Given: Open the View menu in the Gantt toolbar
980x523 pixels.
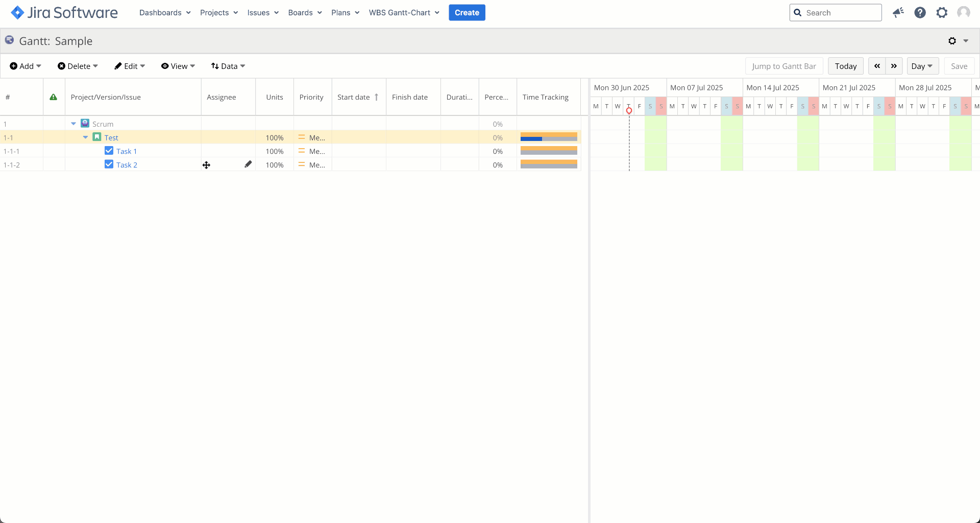Looking at the screenshot, I should [178, 66].
